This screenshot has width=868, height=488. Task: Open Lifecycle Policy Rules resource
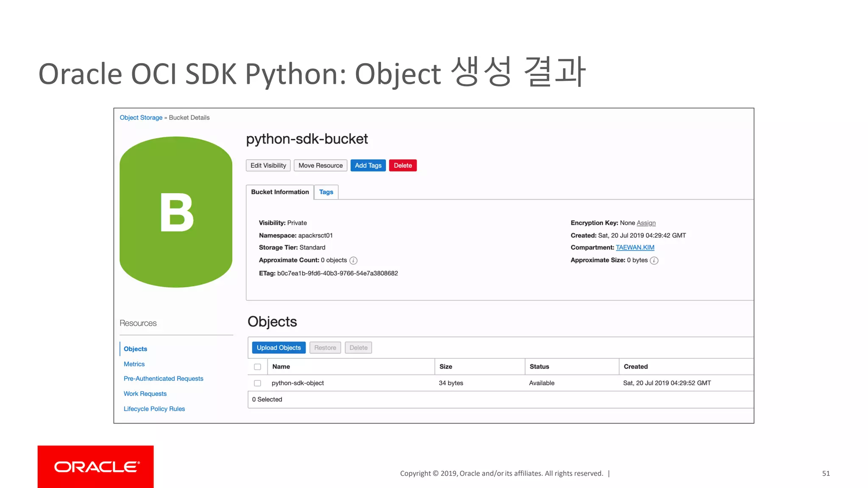[x=154, y=409]
